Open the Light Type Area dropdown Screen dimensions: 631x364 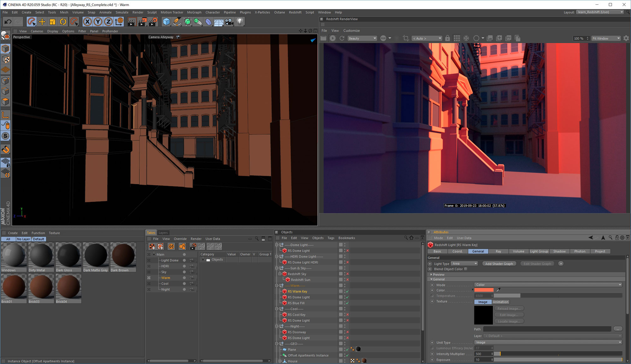[x=464, y=263]
